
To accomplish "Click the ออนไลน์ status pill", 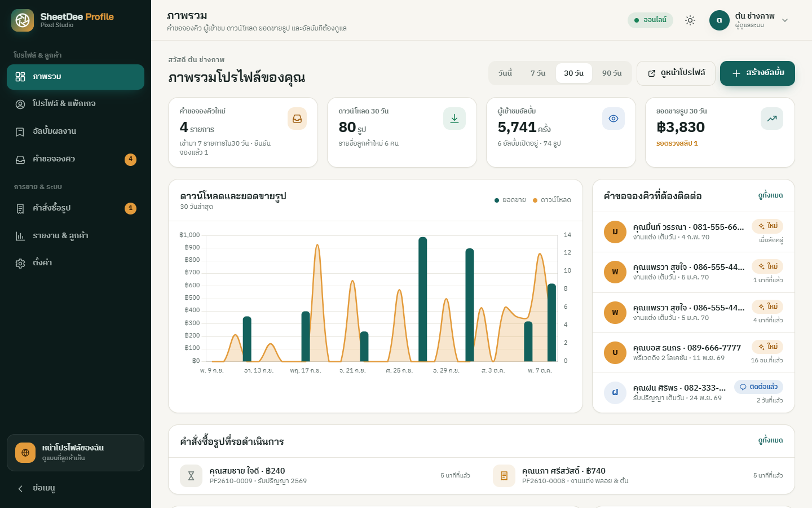I will coord(650,20).
